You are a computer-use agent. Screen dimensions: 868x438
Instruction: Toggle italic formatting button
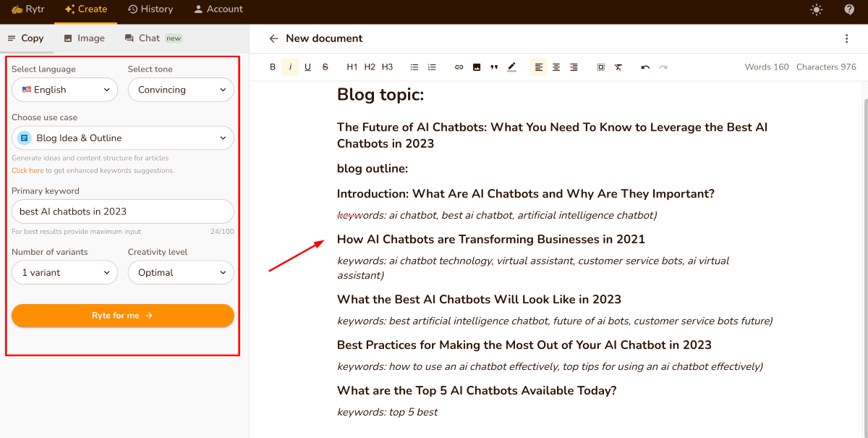click(x=290, y=67)
